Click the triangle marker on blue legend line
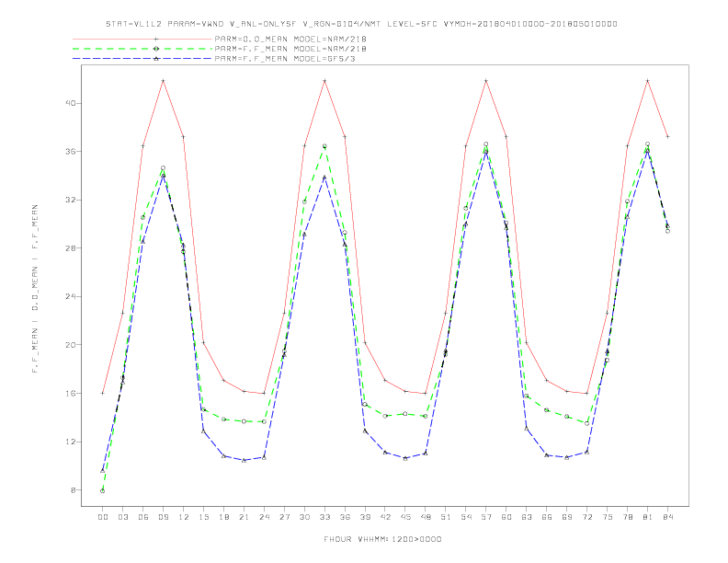This screenshot has width=728, height=563. click(x=156, y=59)
